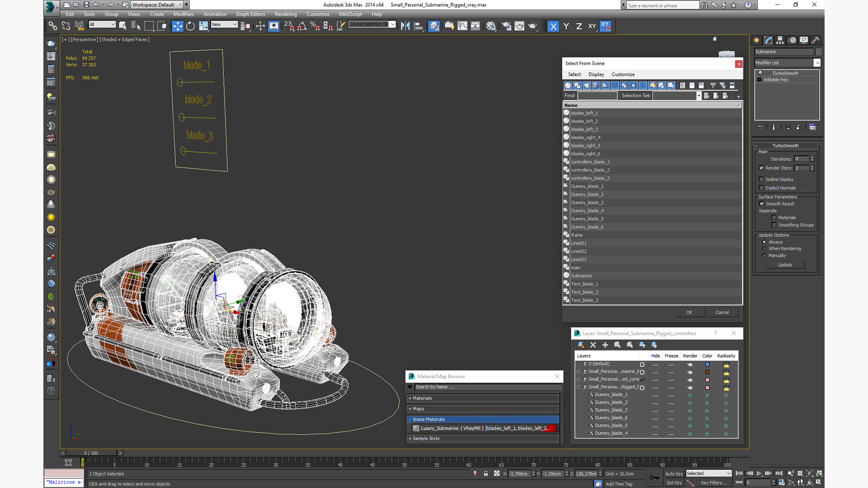Screen dimensions: 868x488
Task: Click the OK button in Select From Scene
Action: coord(689,312)
